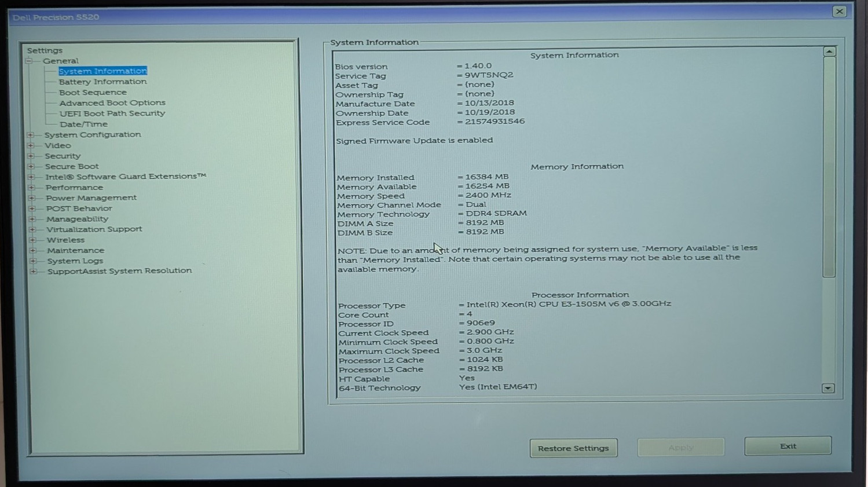Expand the Power Management node
The width and height of the screenshot is (868, 487).
tap(32, 197)
